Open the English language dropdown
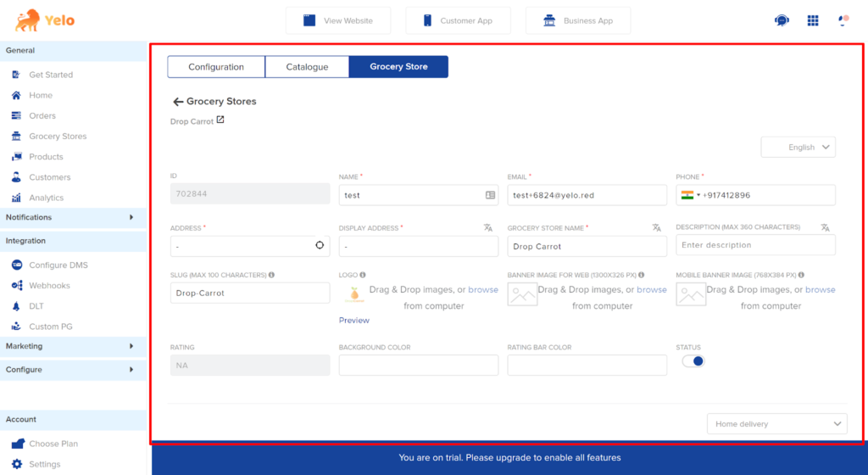The image size is (868, 475). (798, 148)
